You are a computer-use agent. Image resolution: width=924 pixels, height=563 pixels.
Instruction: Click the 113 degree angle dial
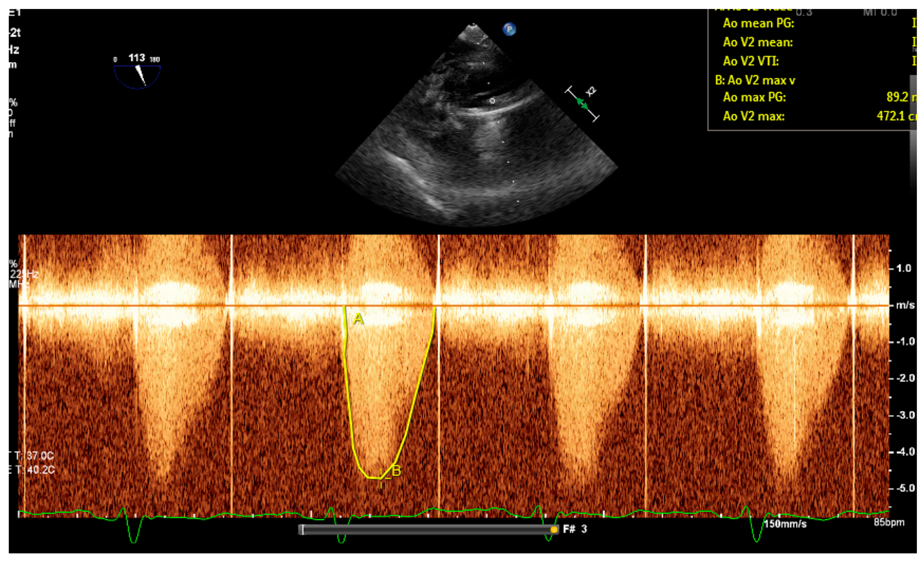pos(137,74)
